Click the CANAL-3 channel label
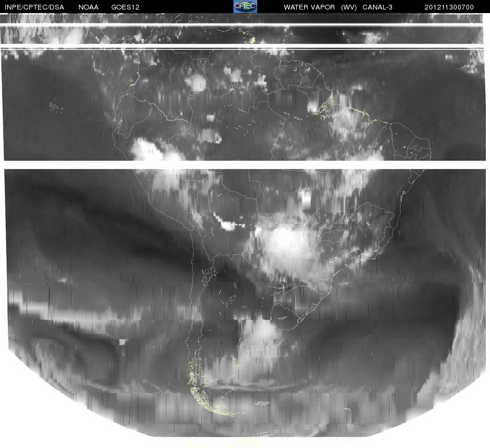The image size is (490, 448). pyautogui.click(x=378, y=7)
